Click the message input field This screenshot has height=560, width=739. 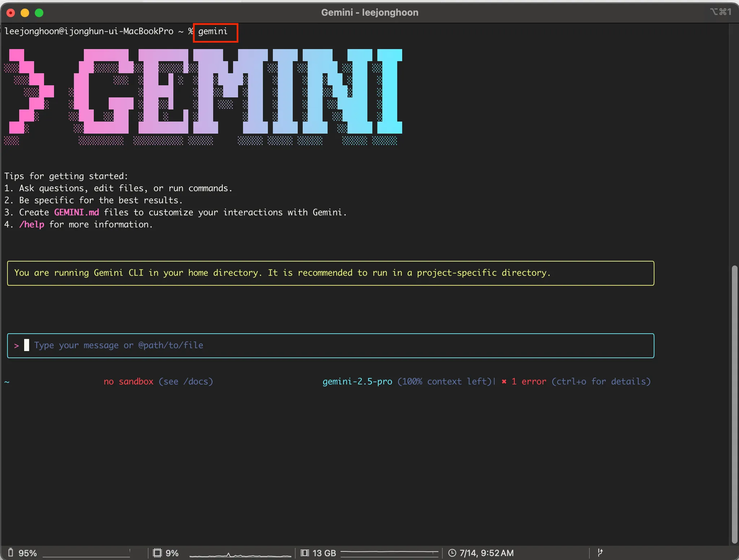(x=325, y=346)
